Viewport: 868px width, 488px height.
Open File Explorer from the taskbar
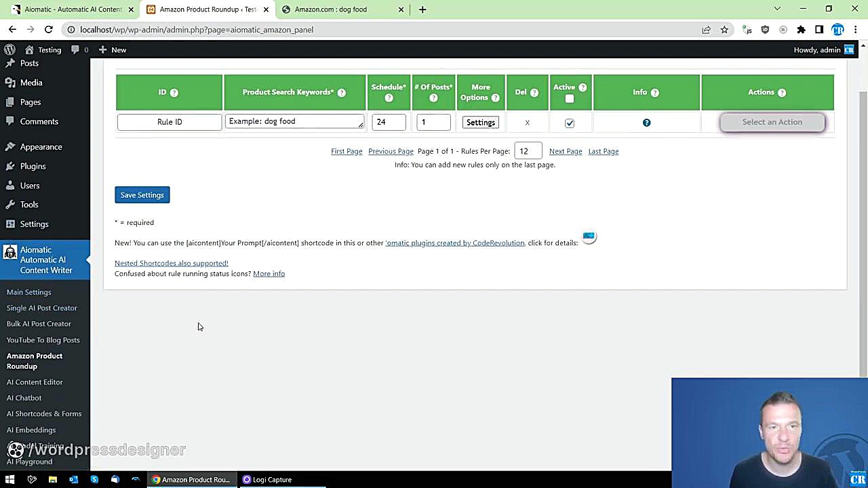[52, 479]
